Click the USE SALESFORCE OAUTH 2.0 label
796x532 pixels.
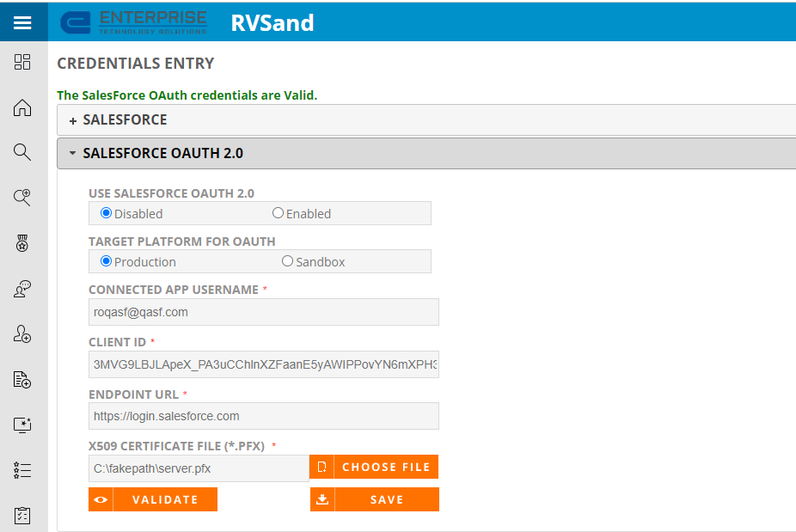point(172,193)
